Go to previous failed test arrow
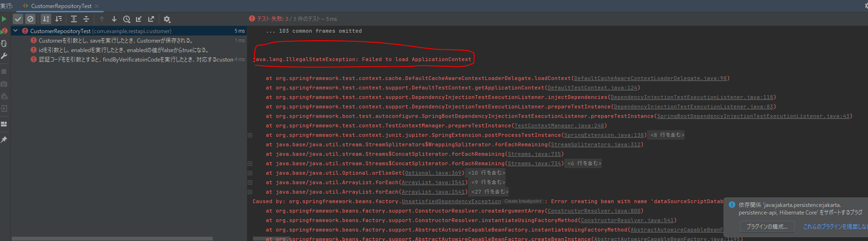Viewport: 868px width, 241px height. [102, 19]
